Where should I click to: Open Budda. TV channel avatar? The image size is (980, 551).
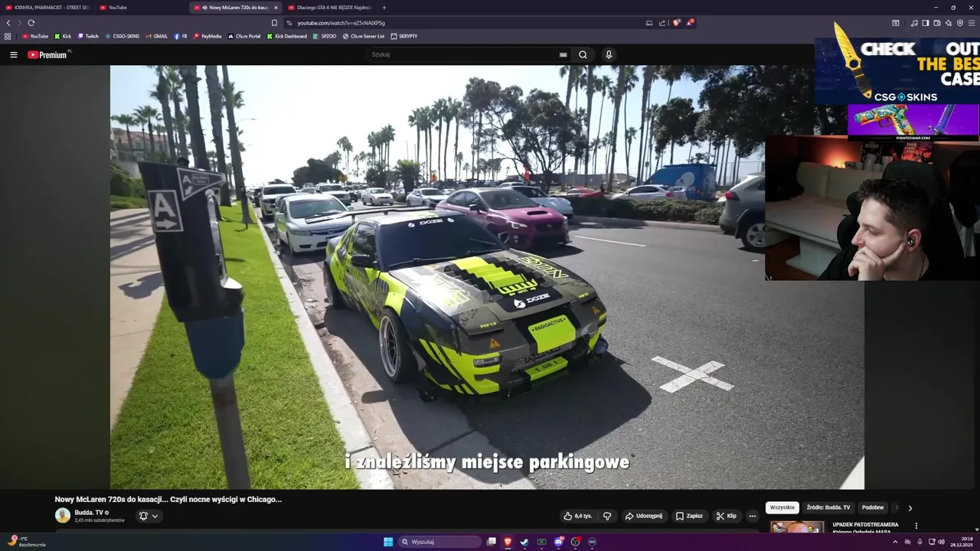63,515
